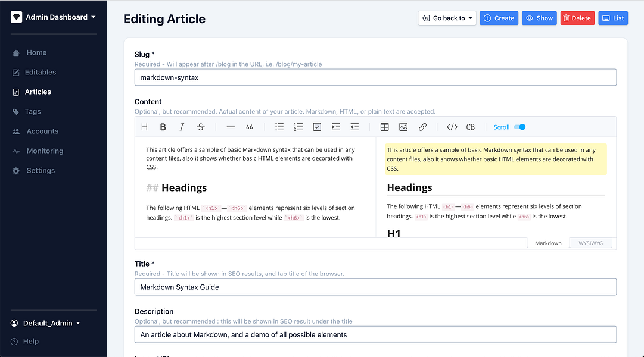
Task: Insert a hyperlink
Action: (422, 127)
